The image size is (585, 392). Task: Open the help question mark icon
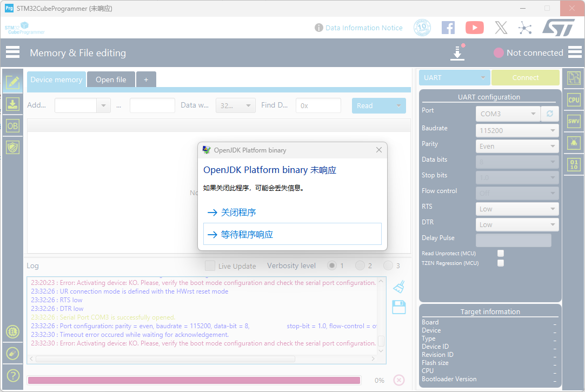tap(12, 376)
